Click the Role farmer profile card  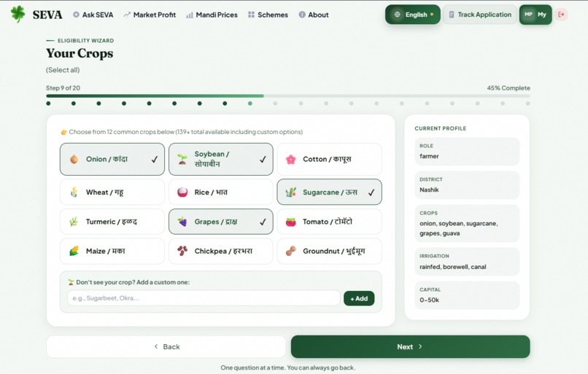[467, 152]
